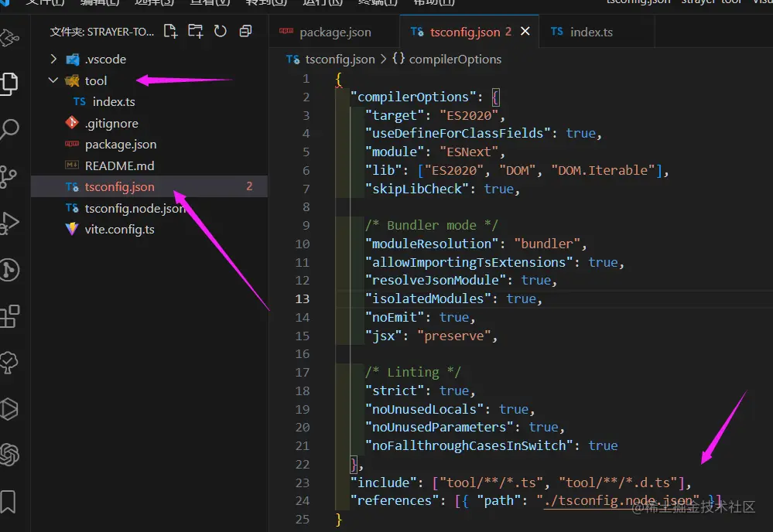Open Run and Debug view

click(10, 223)
